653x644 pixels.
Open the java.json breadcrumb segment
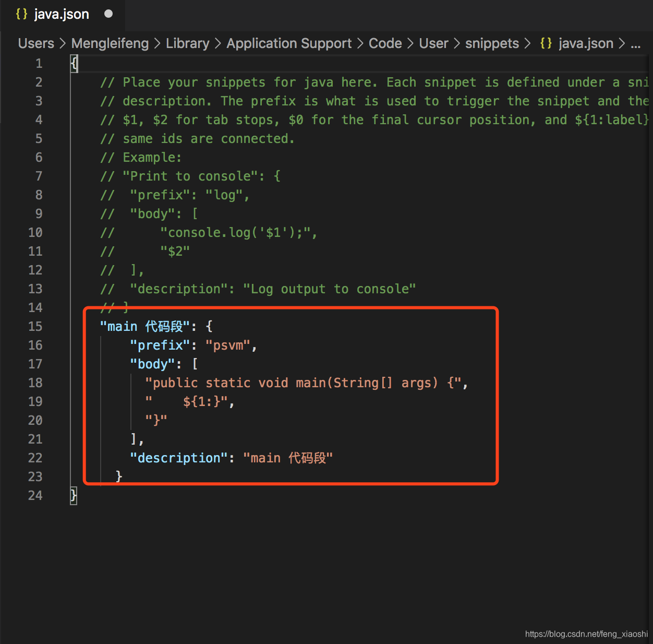586,43
